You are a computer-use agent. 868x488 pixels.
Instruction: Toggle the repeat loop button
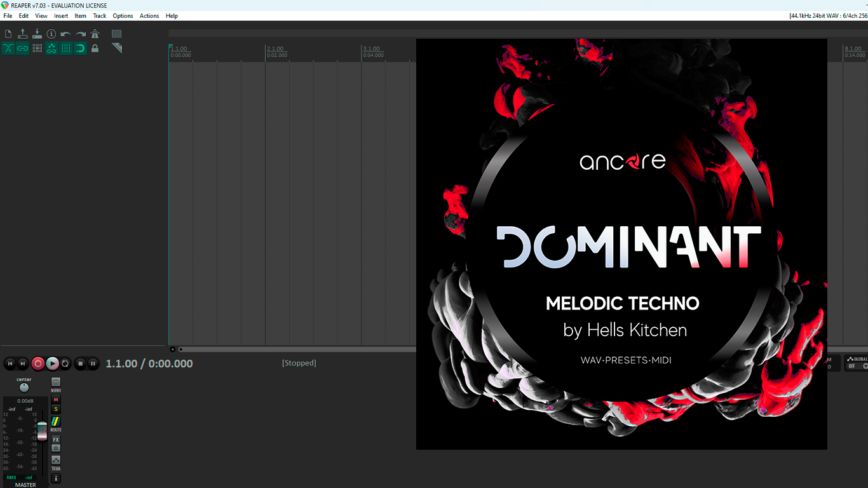tap(65, 363)
